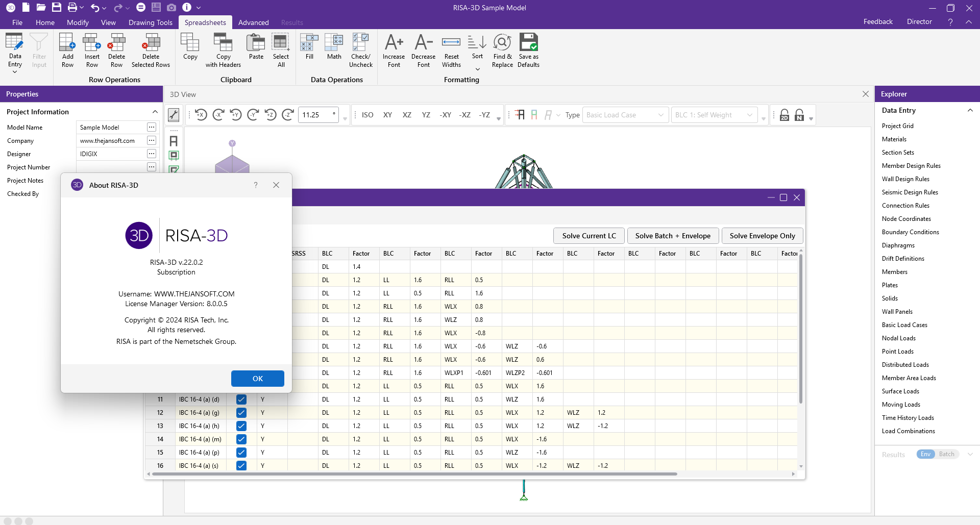
Task: Click the Solve Envelope Only button
Action: pos(762,236)
